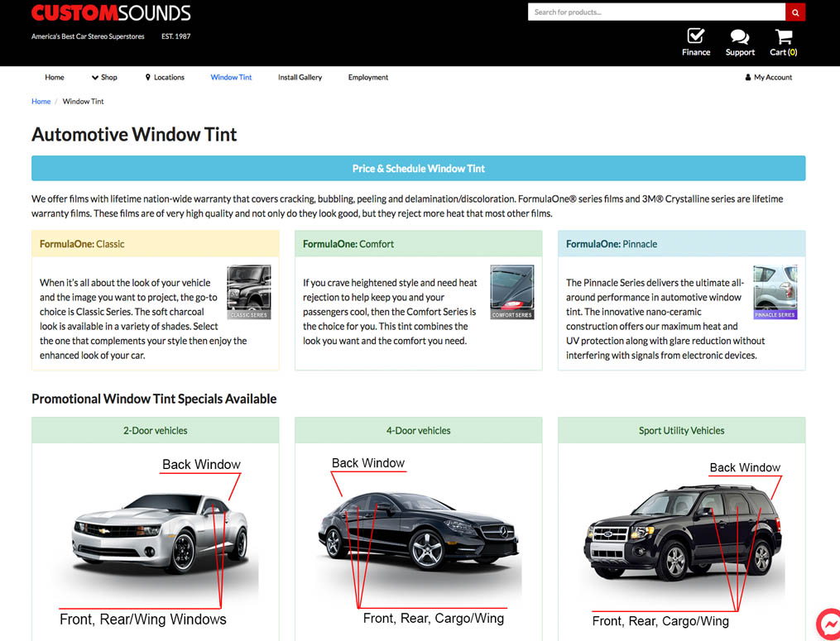
Task: Open the shopping Cart icon
Action: (x=783, y=36)
